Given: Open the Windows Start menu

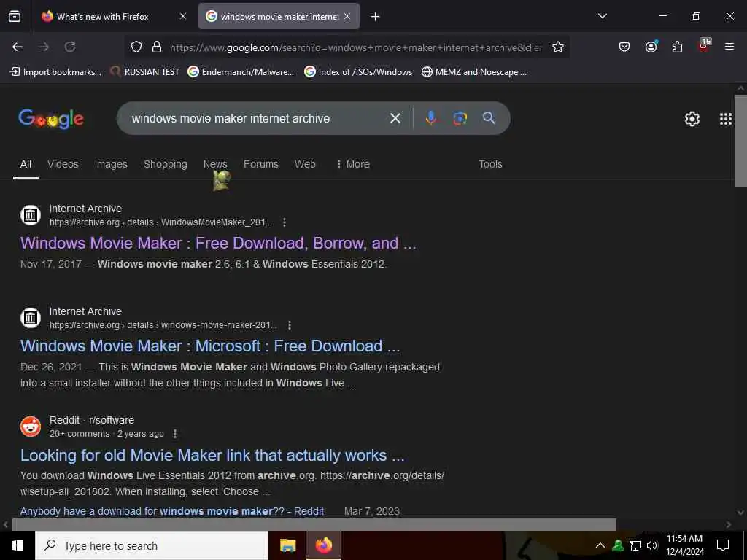Looking at the screenshot, I should [x=18, y=545].
